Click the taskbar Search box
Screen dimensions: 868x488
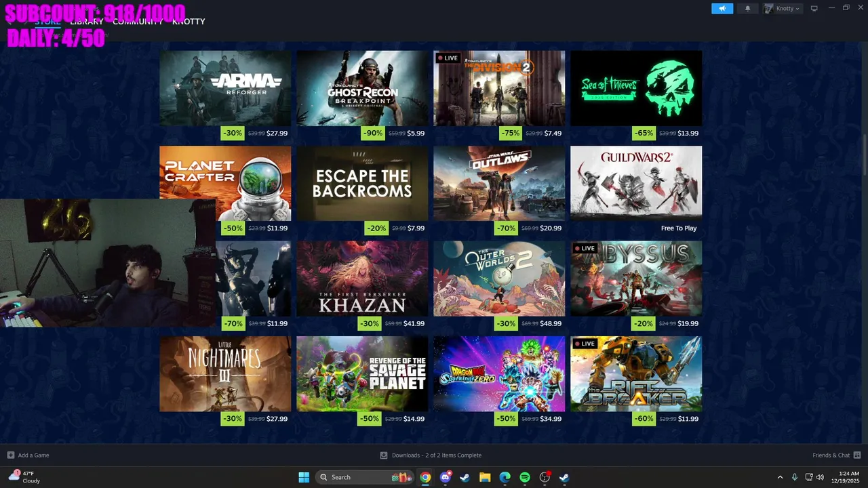point(365,477)
